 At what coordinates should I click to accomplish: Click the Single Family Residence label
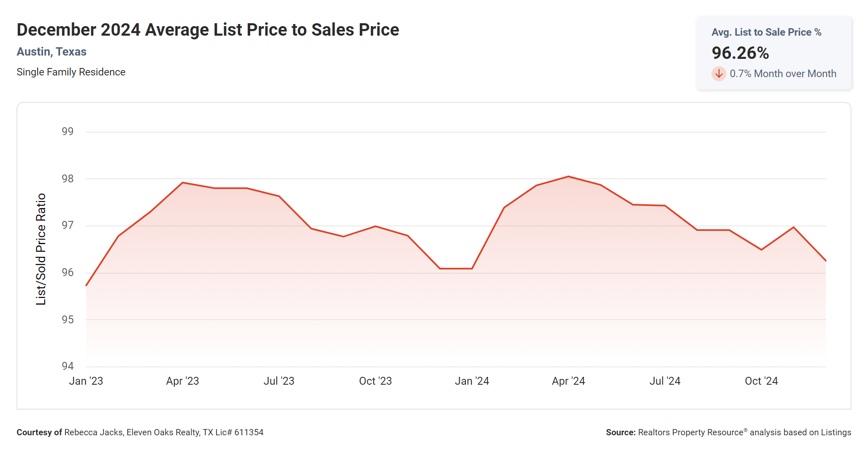(x=71, y=72)
